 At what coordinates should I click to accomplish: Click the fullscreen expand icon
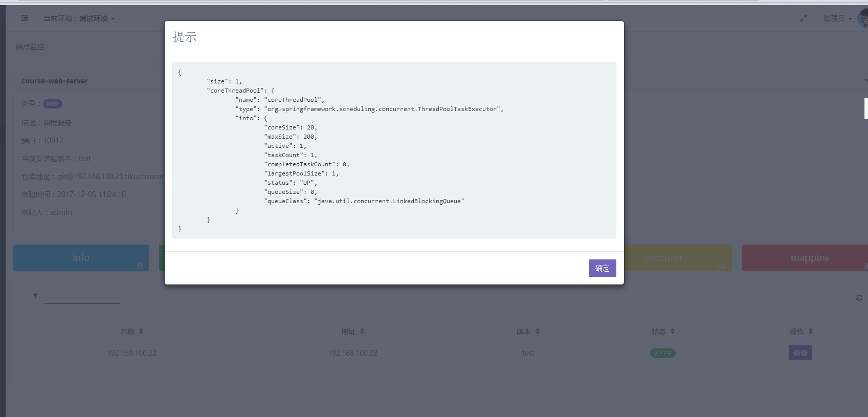coord(804,18)
